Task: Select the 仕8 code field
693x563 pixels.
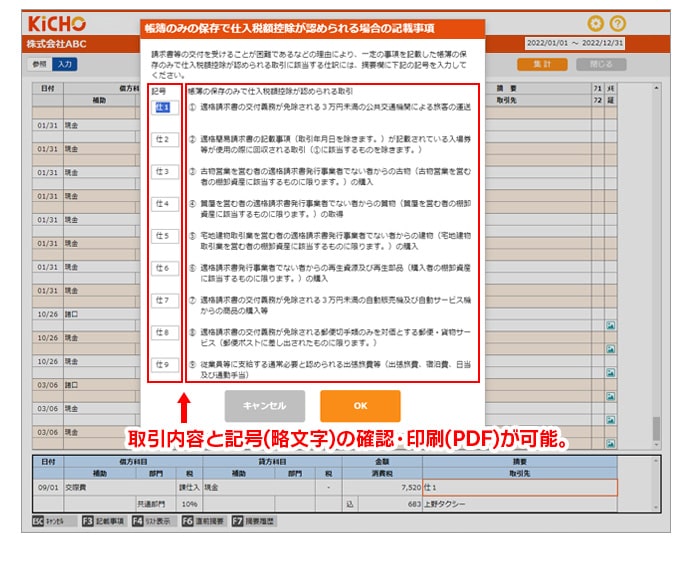Action: coord(165,332)
